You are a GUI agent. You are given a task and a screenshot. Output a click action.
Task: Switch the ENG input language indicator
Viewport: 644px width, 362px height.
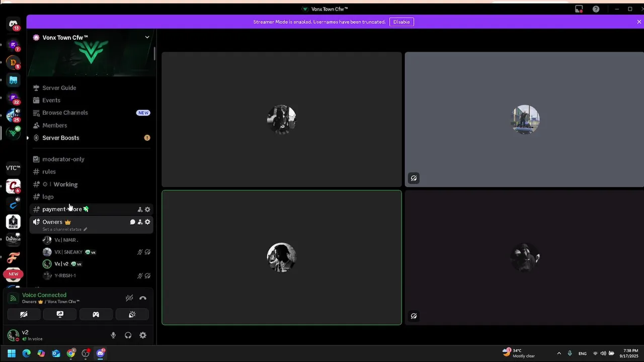(x=583, y=353)
